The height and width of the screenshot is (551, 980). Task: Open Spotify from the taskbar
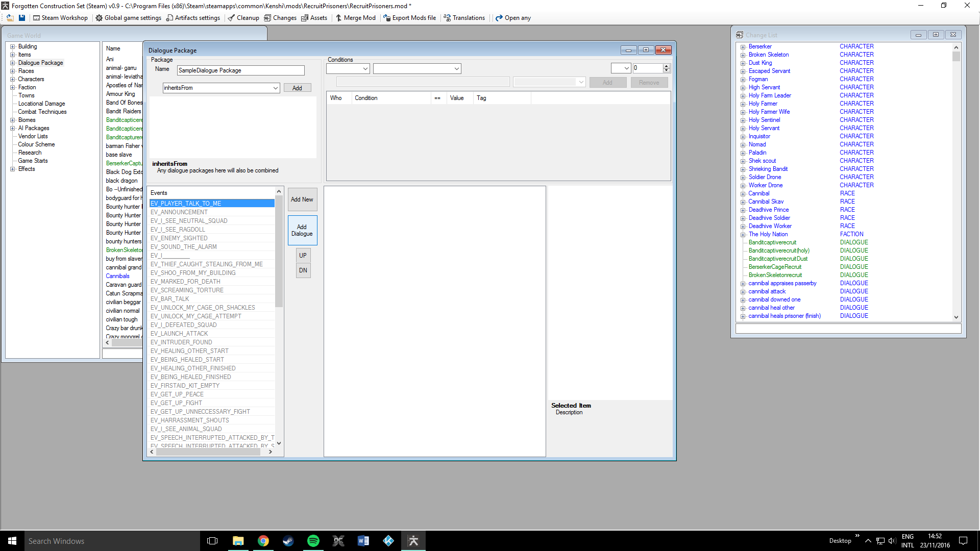tap(313, 541)
